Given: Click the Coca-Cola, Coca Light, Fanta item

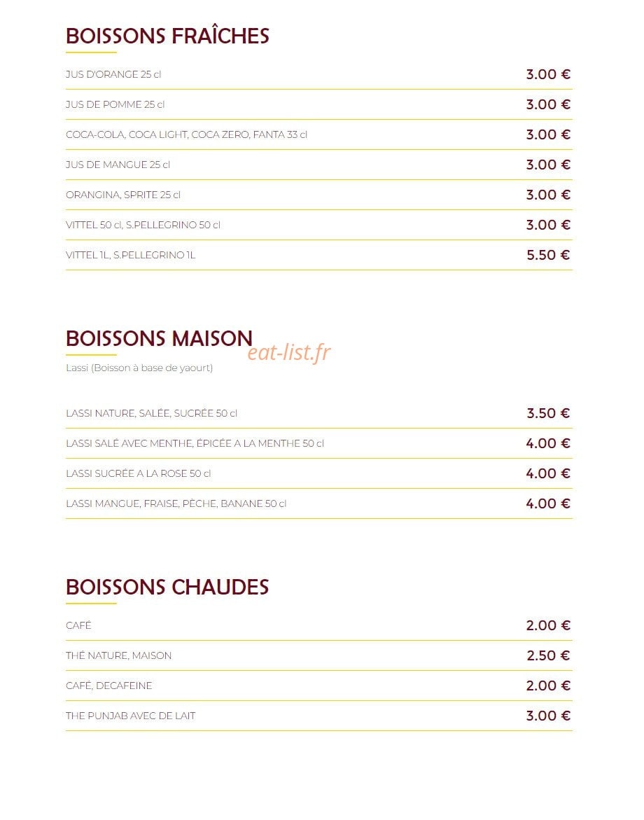Looking at the screenshot, I should pos(187,134).
